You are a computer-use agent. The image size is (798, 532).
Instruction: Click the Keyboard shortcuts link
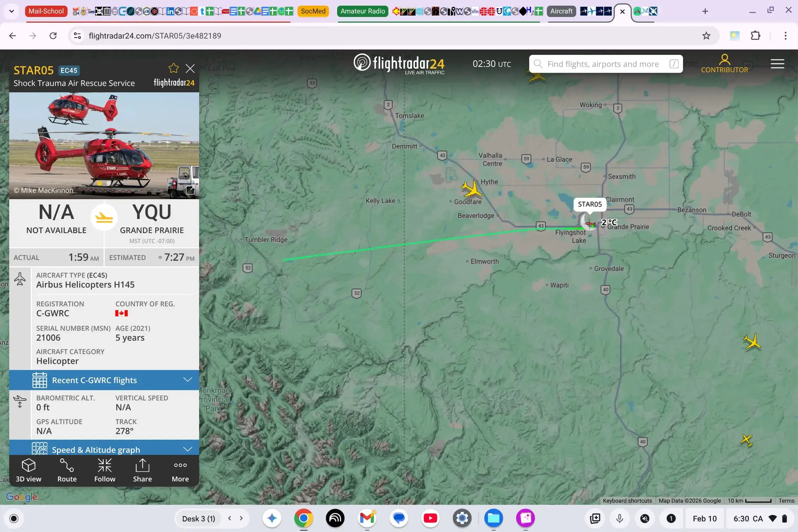tap(627, 501)
